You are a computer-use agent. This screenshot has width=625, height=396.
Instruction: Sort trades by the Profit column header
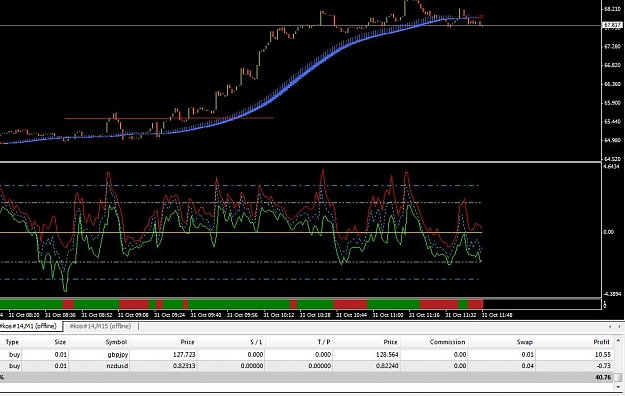coord(601,342)
